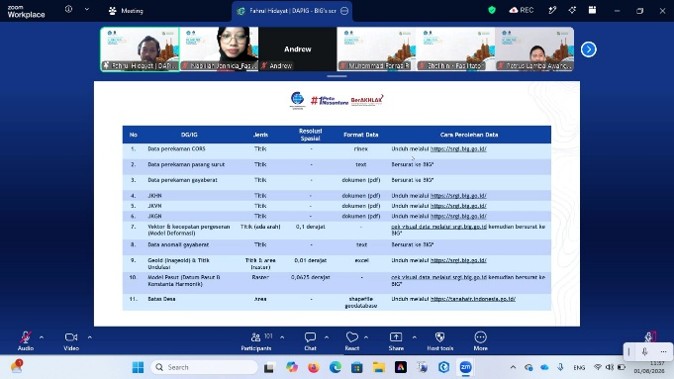Image resolution: width=674 pixels, height=379 pixels.
Task: Expand participants options arrow
Action: coord(282,338)
